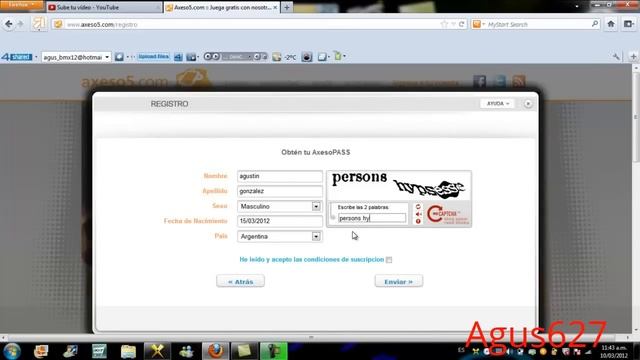Click the Fecha de Nacimiento date field
Viewport: 640px width, 360px height.
280,221
